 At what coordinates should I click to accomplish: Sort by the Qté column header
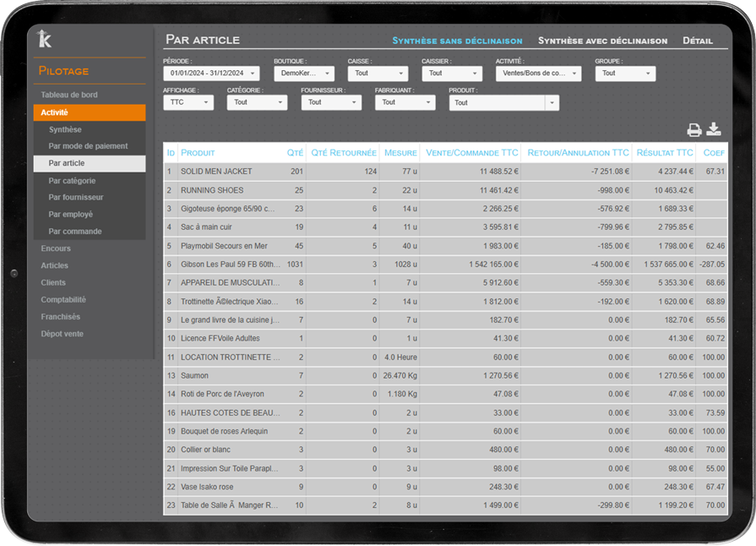click(295, 153)
